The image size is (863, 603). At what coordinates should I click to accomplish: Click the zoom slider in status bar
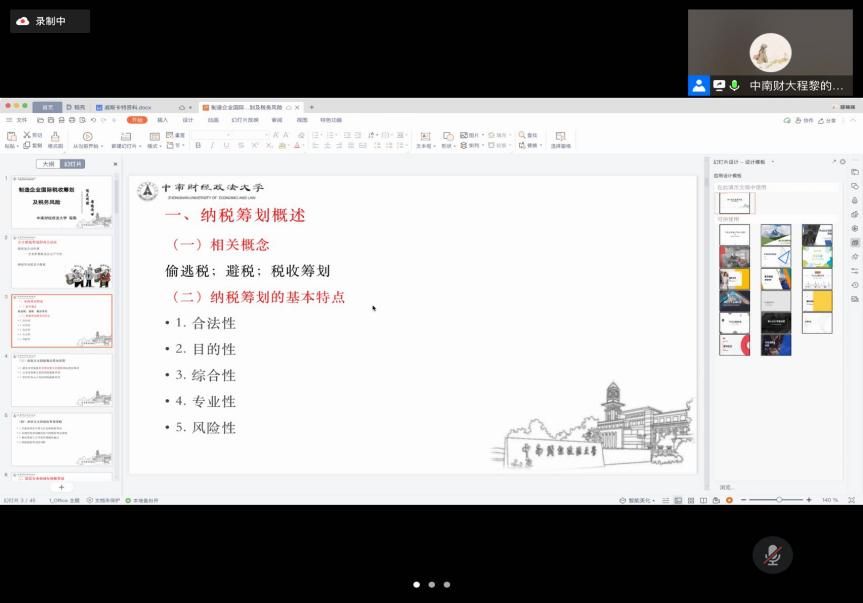[779, 500]
